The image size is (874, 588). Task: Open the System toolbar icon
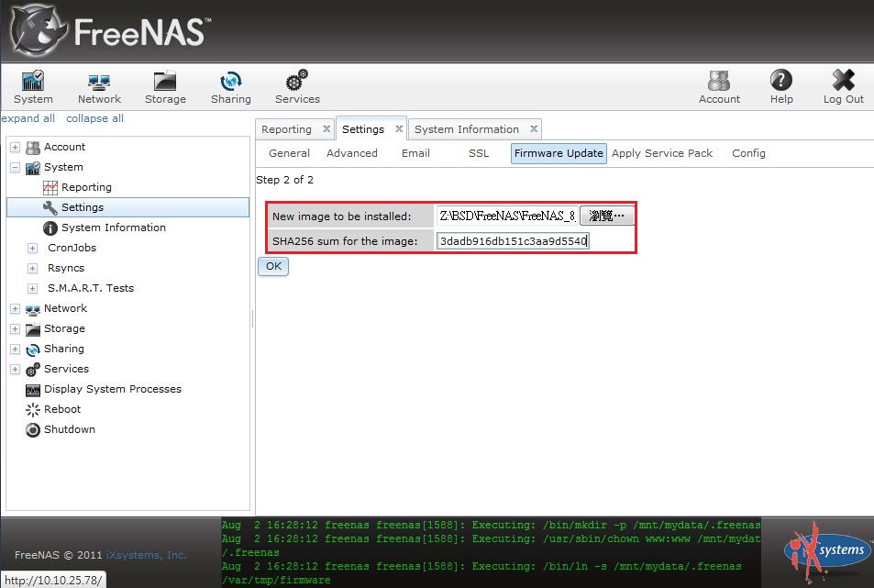pyautogui.click(x=33, y=87)
